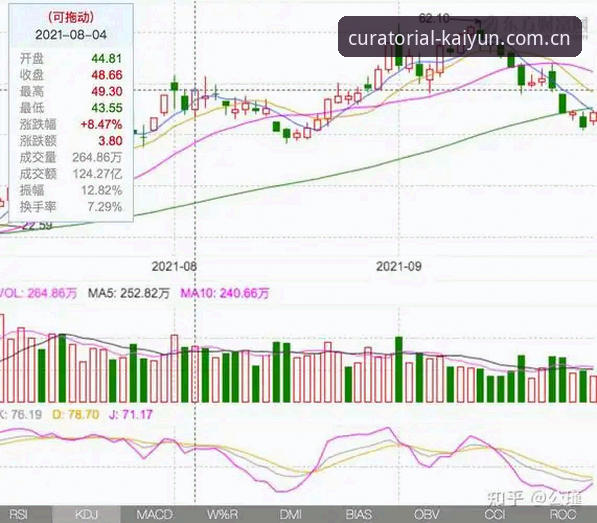This screenshot has height=523, width=597.
Task: Click the KDJ J value label
Action: click(x=131, y=414)
